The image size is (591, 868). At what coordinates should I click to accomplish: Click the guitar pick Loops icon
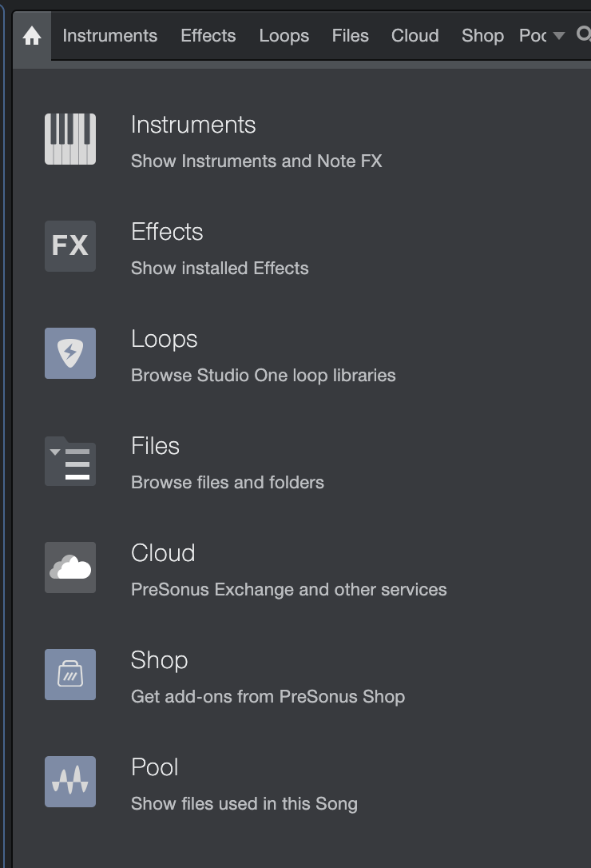(70, 353)
